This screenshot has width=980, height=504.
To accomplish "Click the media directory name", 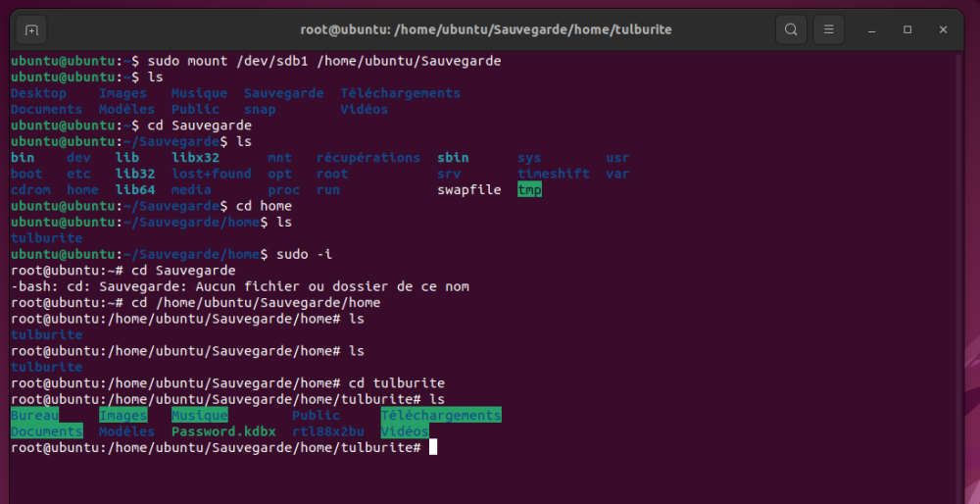I will 192,189.
